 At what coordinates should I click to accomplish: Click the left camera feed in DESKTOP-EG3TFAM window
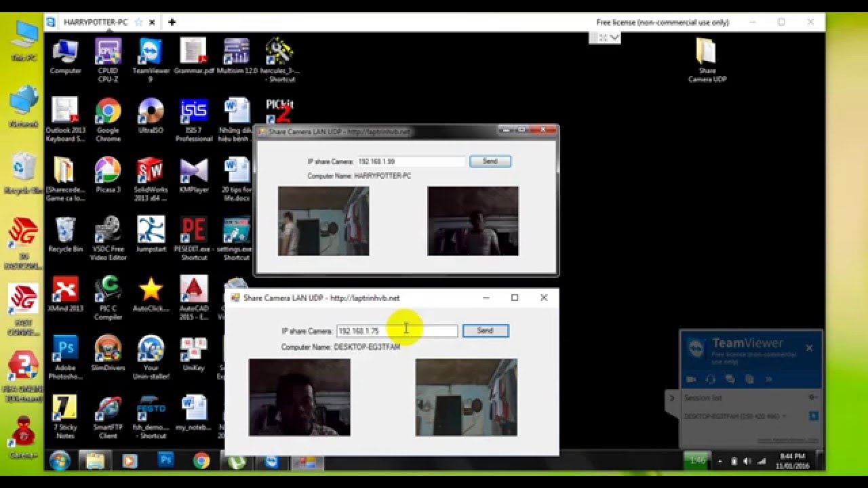coord(300,397)
